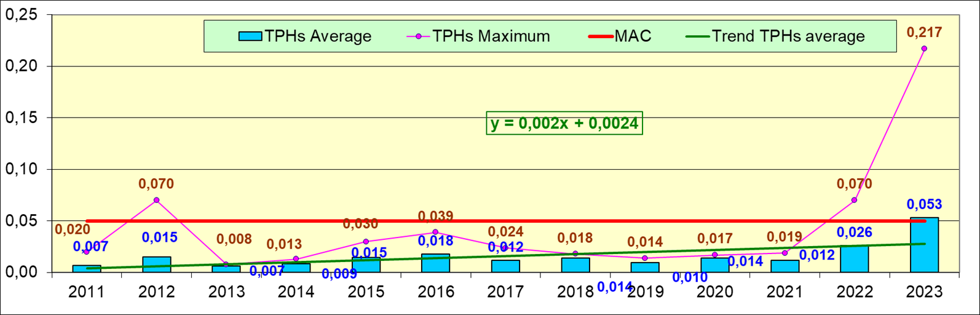Click the "Trend TPHs average" legend text

click(x=788, y=36)
